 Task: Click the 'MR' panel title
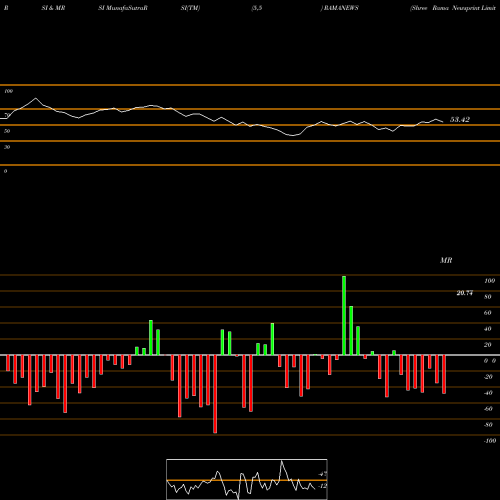pos(446,260)
